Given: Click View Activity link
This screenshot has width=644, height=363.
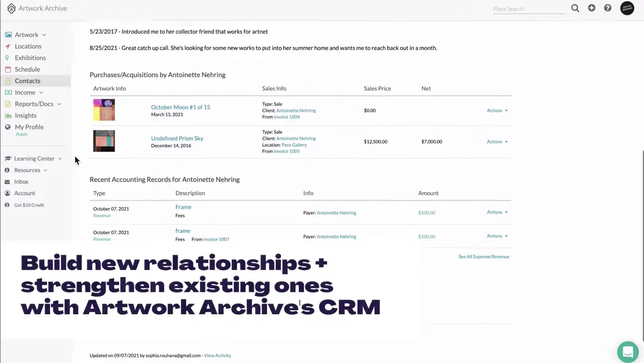Looking at the screenshot, I should [218, 356].
